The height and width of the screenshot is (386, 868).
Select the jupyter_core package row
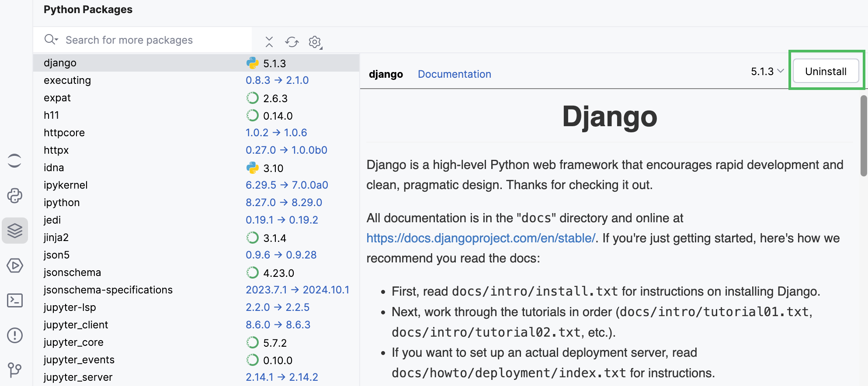73,342
